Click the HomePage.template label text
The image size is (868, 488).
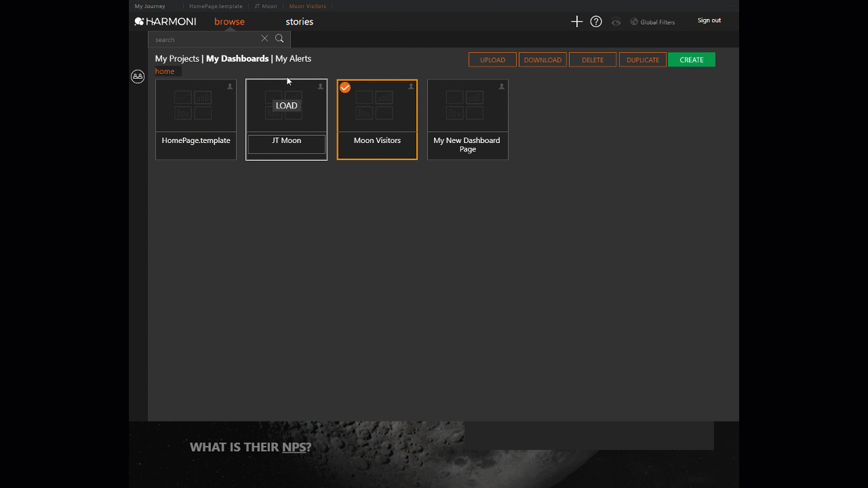[x=196, y=140]
